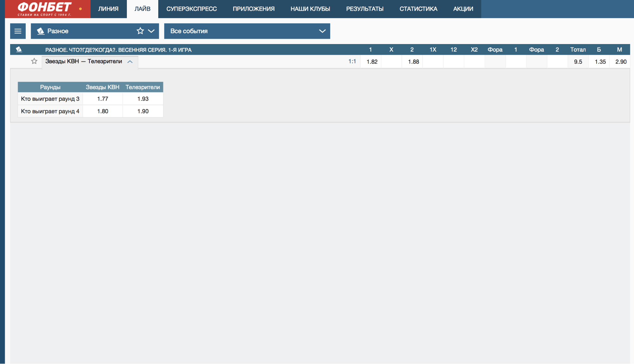
Task: Toggle favorite star in Разное selector
Action: pos(140,31)
